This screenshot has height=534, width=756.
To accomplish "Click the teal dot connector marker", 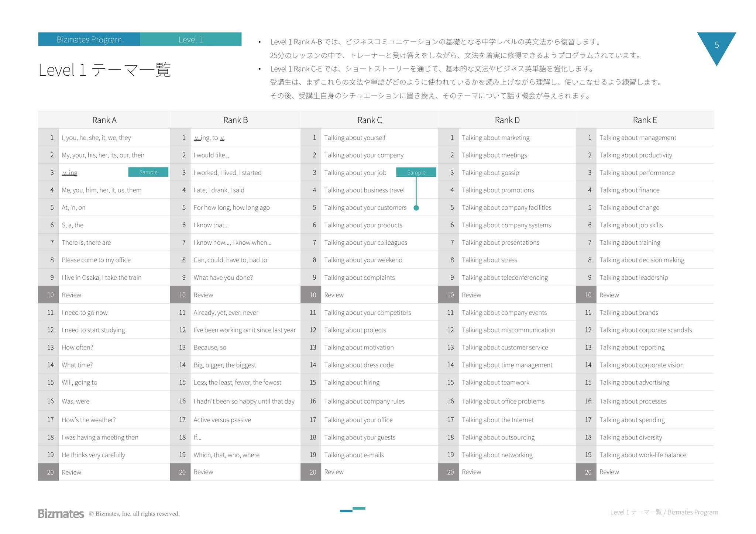I will point(416,208).
